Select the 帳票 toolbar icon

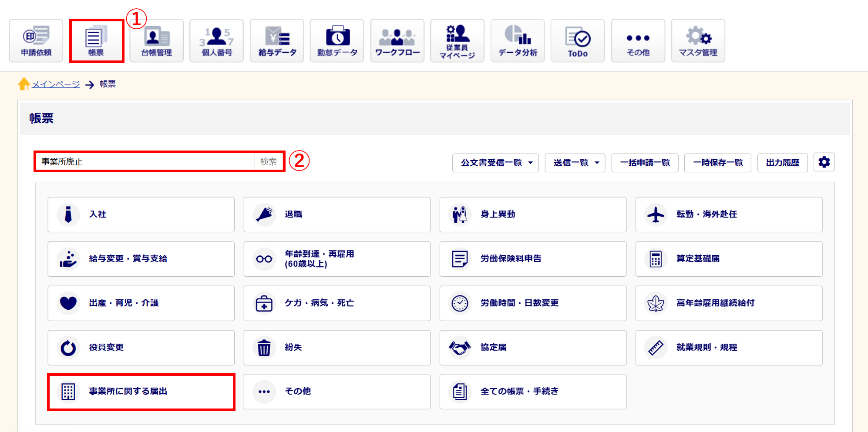[96, 40]
